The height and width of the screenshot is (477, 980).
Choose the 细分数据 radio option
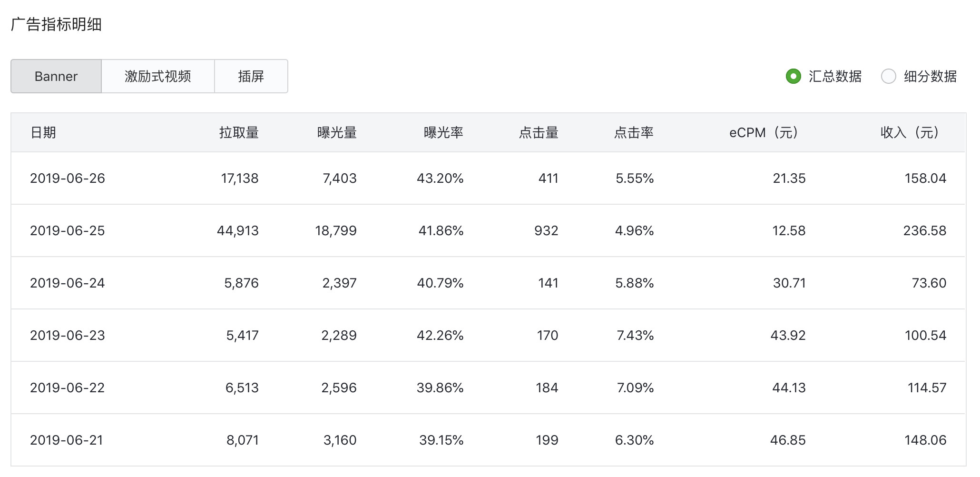[889, 76]
